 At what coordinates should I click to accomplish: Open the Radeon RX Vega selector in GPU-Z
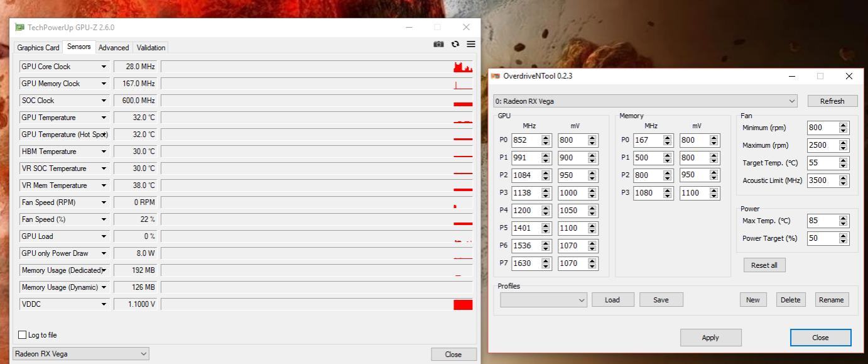click(x=81, y=354)
